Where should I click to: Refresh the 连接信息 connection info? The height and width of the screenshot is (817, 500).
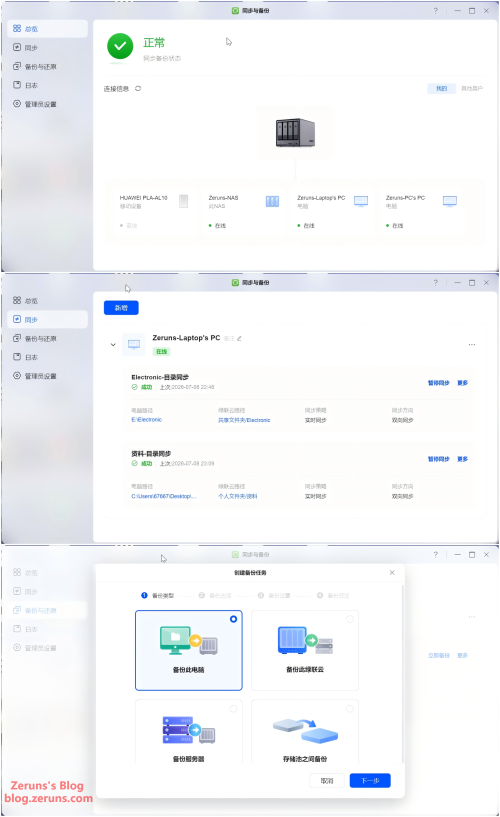pyautogui.click(x=138, y=89)
